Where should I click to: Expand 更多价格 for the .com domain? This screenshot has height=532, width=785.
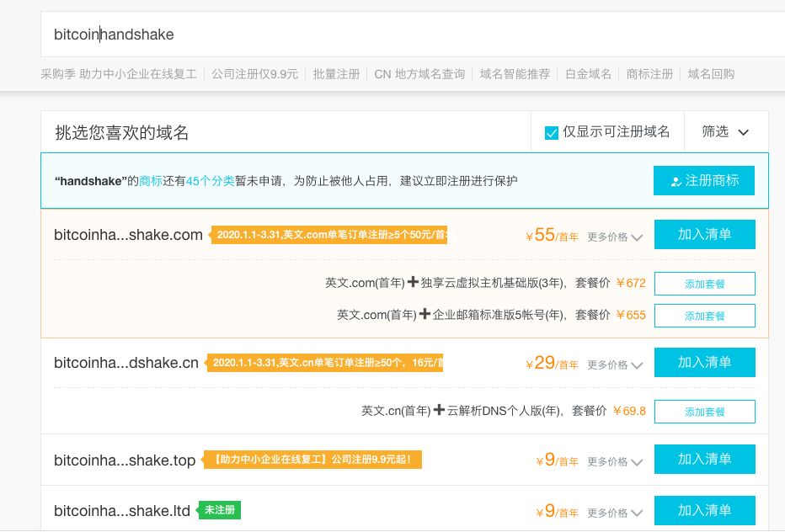click(x=615, y=237)
